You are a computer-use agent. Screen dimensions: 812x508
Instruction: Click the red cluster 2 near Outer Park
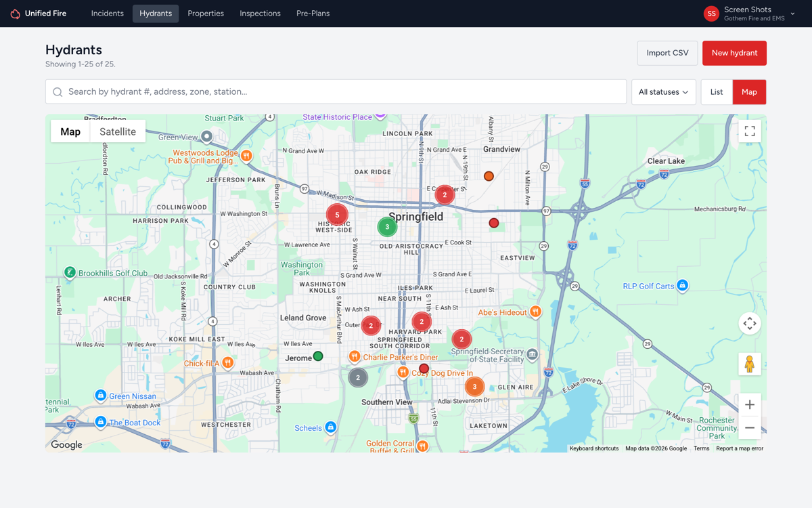coord(371,326)
